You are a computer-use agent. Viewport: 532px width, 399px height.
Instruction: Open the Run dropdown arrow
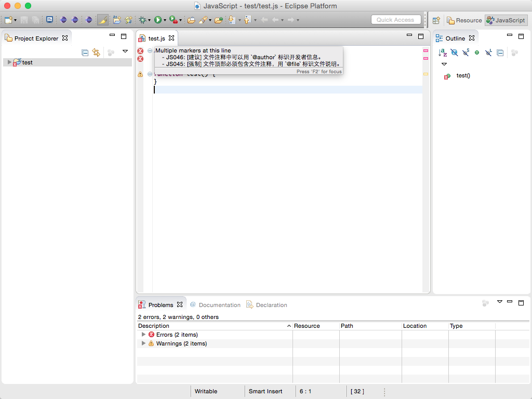(x=165, y=20)
